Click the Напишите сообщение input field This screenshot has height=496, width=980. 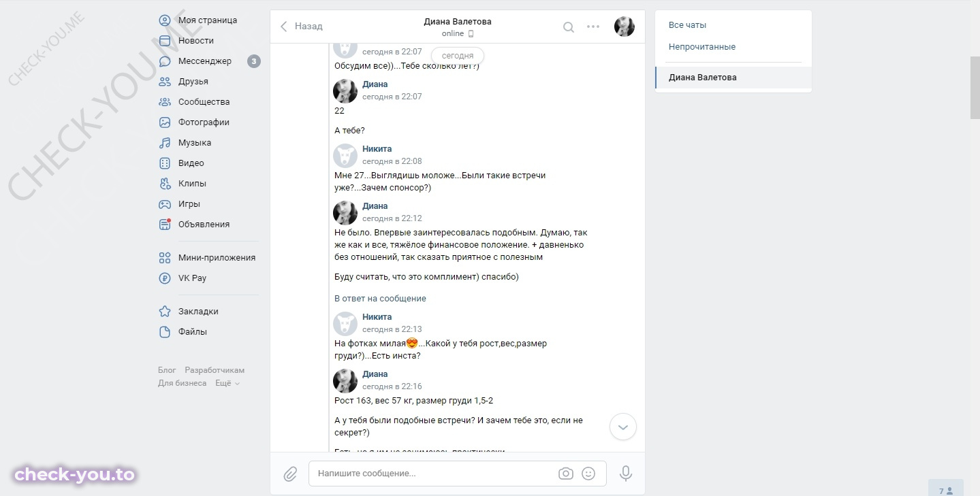433,474
